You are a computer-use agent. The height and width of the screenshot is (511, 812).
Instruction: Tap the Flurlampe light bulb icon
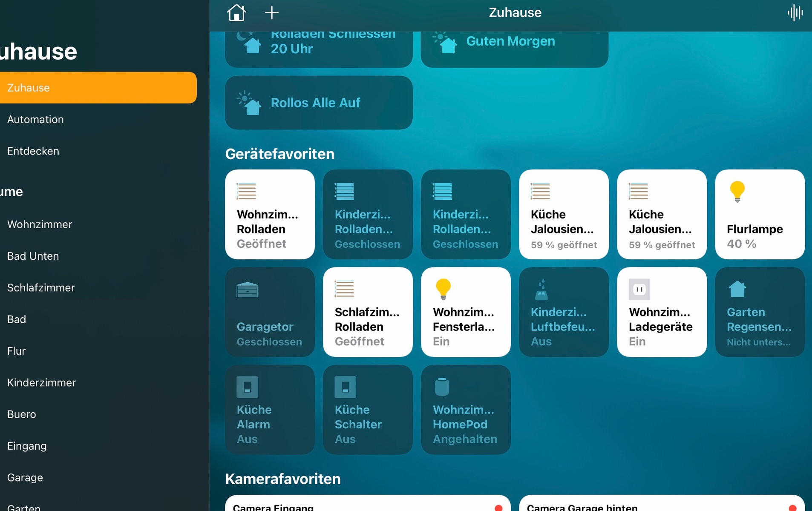click(x=737, y=191)
